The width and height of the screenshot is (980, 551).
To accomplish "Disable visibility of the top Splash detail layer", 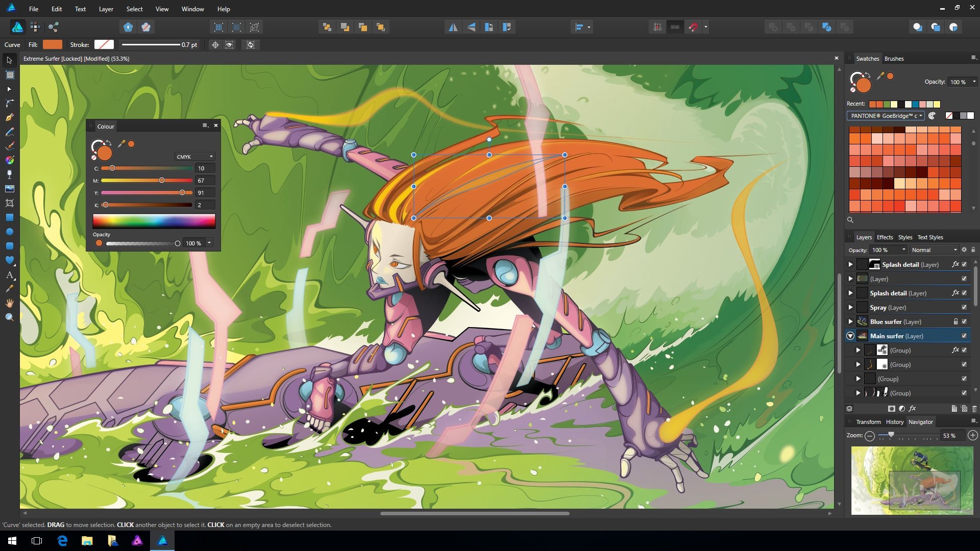I will 964,264.
